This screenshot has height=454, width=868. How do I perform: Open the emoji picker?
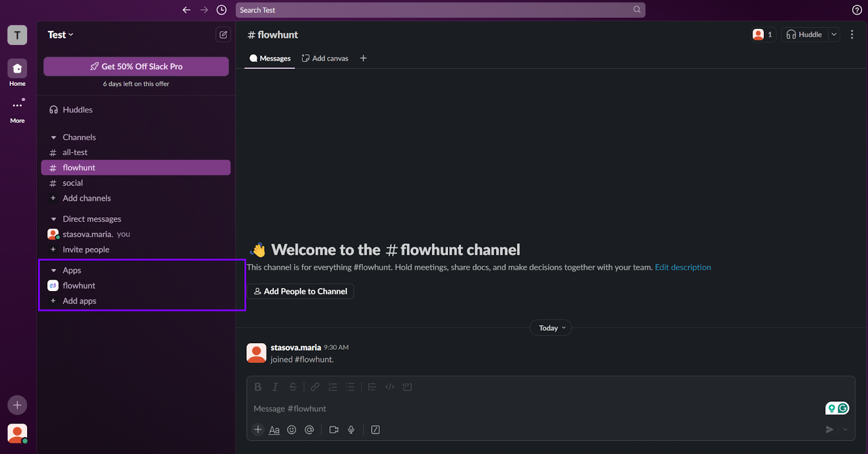pos(292,430)
